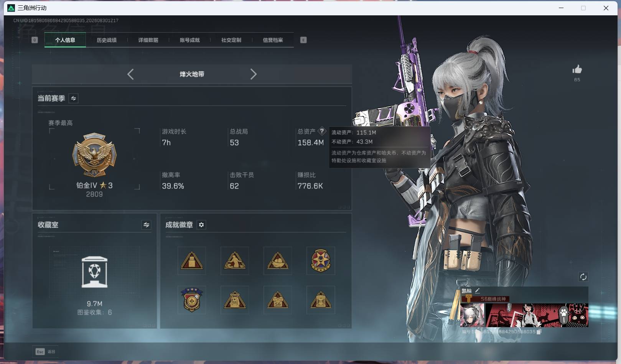This screenshot has width=621, height=364.
Task: Click the Q key previous-tab icon
Action: click(x=35, y=40)
